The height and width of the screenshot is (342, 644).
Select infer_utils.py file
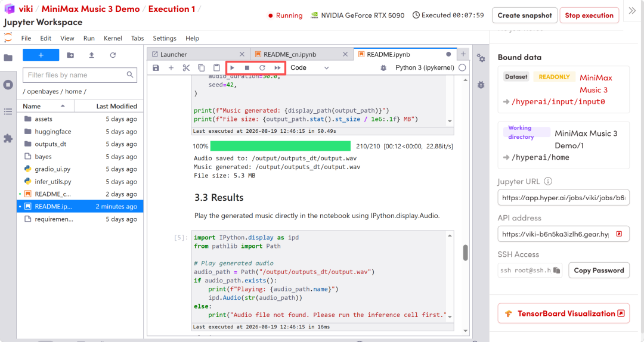tap(80, 182)
